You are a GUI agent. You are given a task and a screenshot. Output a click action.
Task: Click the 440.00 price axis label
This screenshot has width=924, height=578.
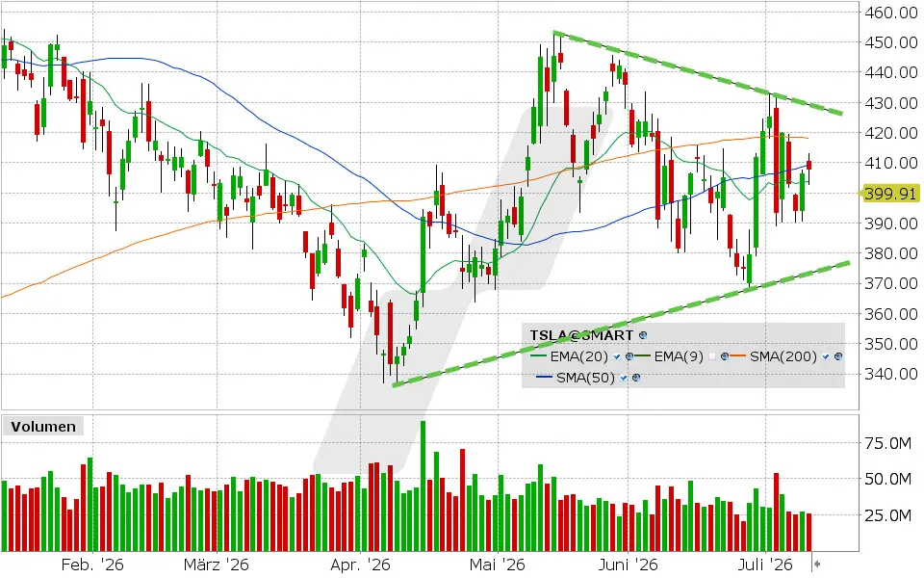pos(891,72)
